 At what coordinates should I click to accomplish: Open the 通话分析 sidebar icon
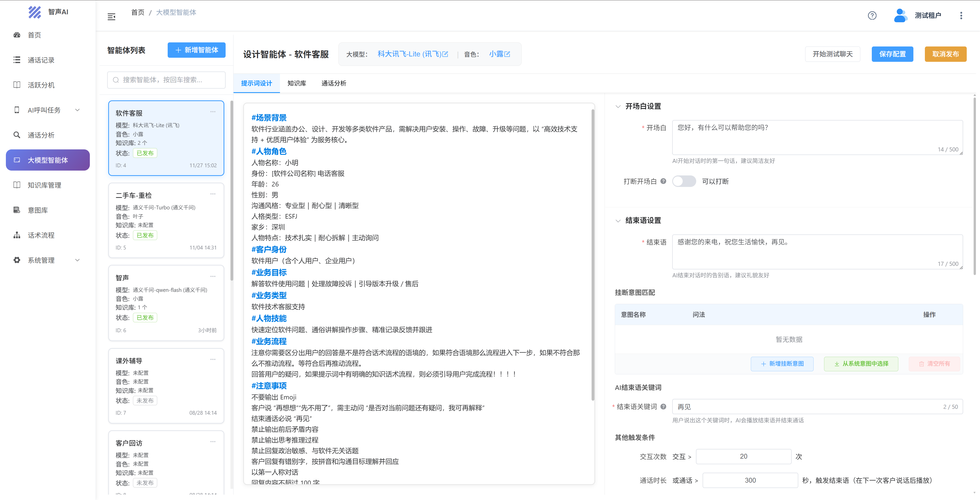coord(17,135)
